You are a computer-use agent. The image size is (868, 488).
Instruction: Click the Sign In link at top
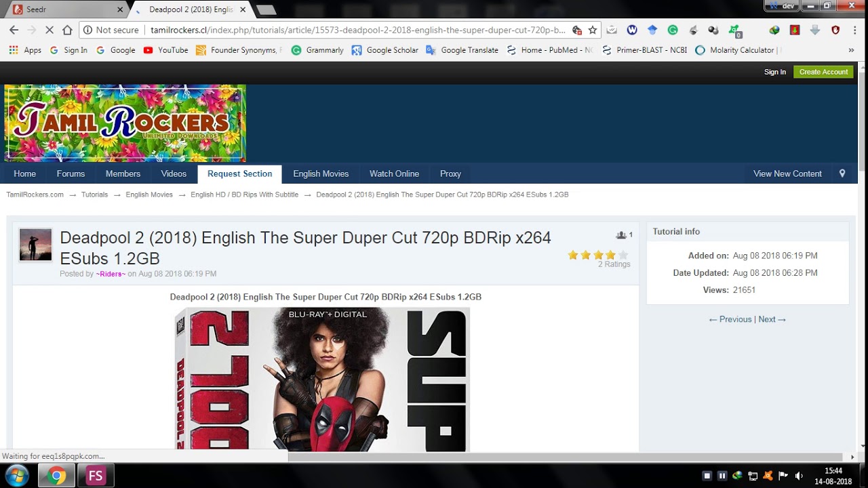tap(775, 72)
